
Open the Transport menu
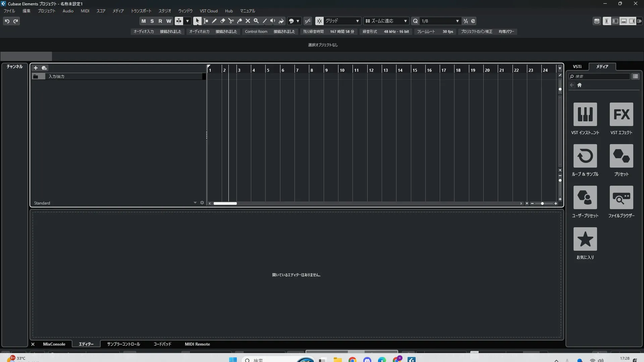[x=141, y=11]
